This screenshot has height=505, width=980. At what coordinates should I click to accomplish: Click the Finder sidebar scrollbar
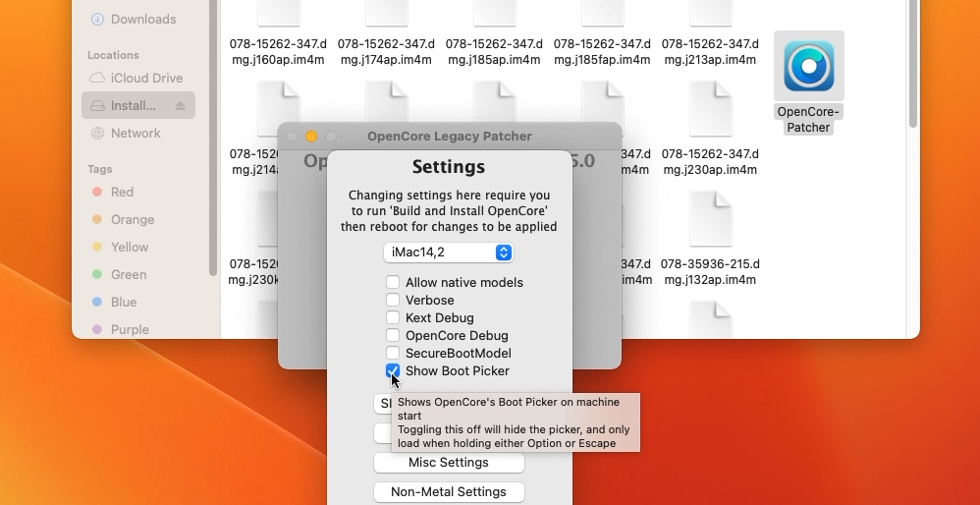[x=213, y=138]
